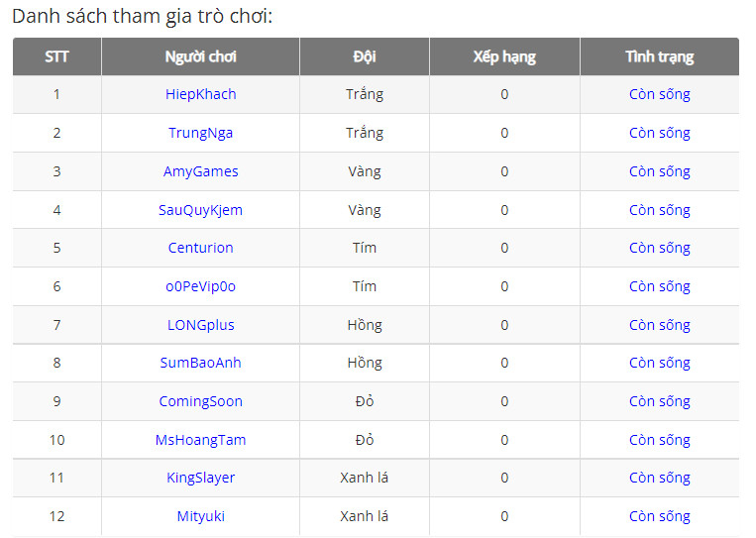The image size is (756, 538).
Task: Click the 'STT' column header
Action: point(56,56)
